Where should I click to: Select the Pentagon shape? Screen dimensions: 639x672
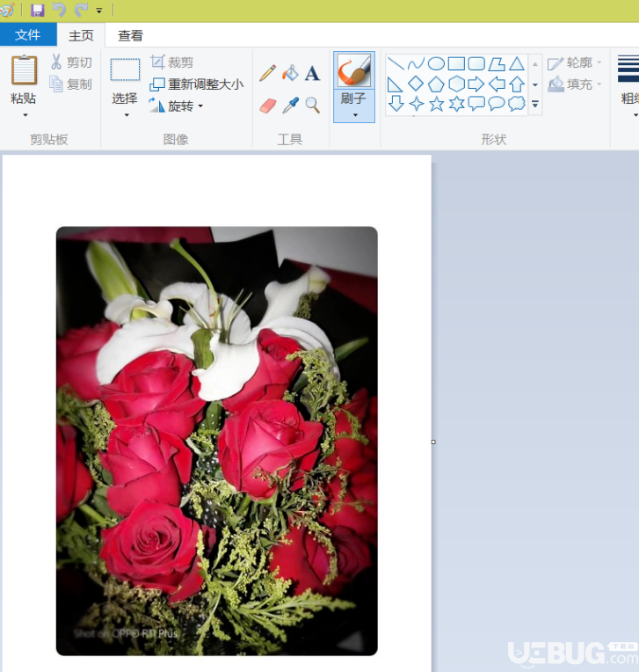(x=436, y=84)
